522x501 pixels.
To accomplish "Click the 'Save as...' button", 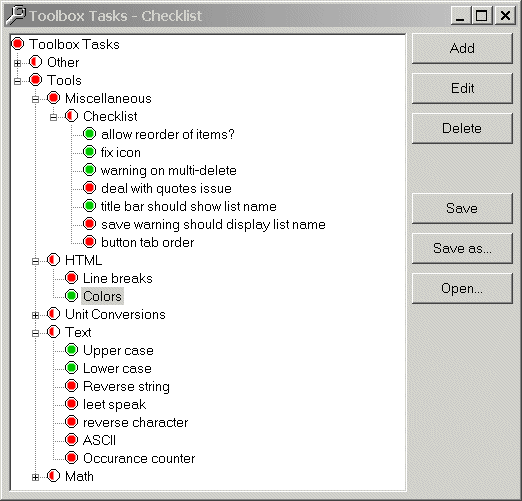I will point(462,248).
